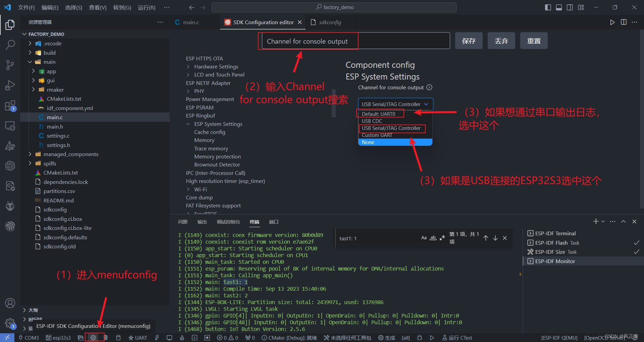Open the ESP-IDF Espressif activity bar icon
This screenshot has height=342, width=644.
tap(10, 226)
